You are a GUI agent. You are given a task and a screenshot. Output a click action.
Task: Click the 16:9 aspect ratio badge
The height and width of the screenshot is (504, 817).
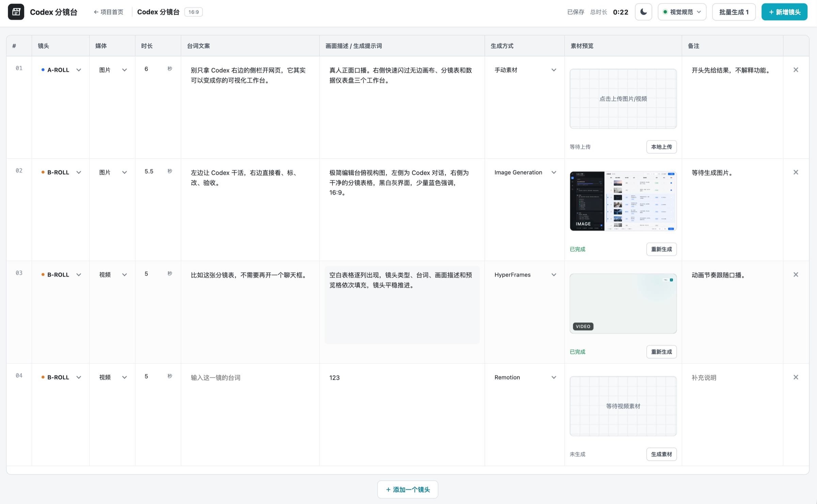click(193, 12)
